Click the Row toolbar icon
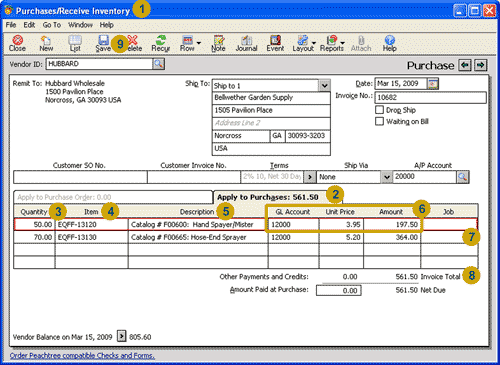Image resolution: width=500 pixels, height=365 pixels. coord(187,44)
